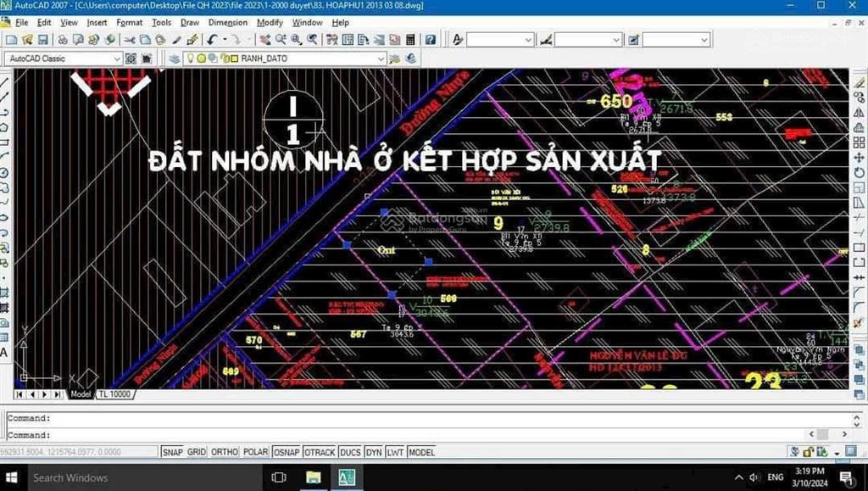The height and width of the screenshot is (491, 868).
Task: Toggle DYN dynamic input
Action: coord(374,452)
